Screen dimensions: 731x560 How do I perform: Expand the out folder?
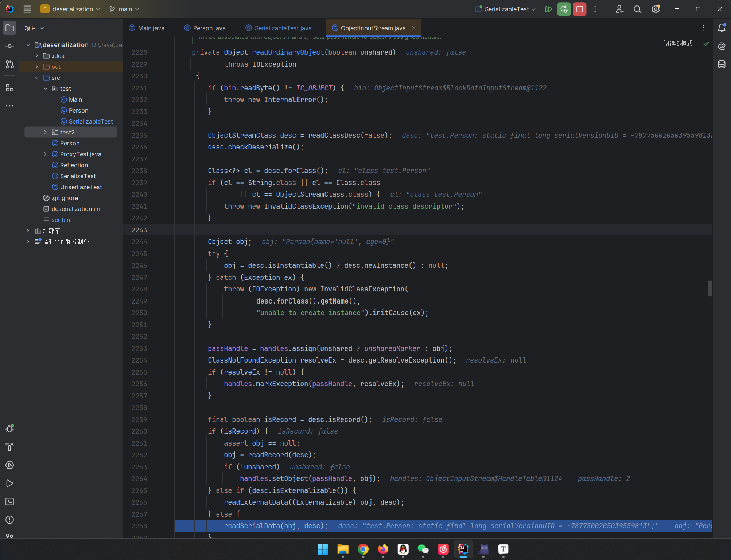(x=37, y=67)
